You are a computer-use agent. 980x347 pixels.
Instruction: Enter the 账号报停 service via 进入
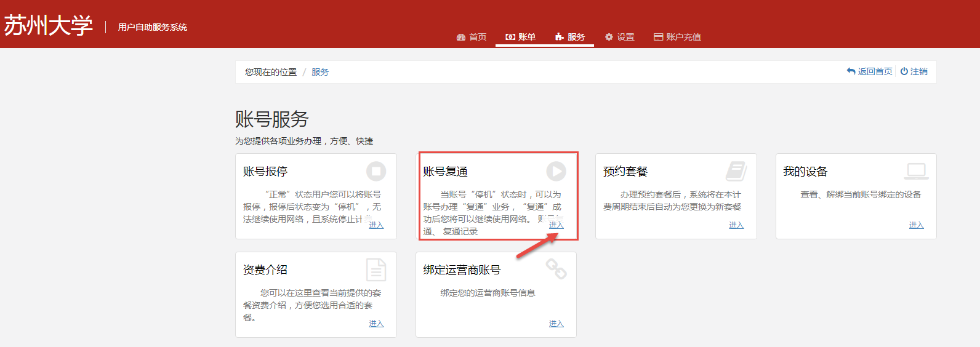click(376, 225)
